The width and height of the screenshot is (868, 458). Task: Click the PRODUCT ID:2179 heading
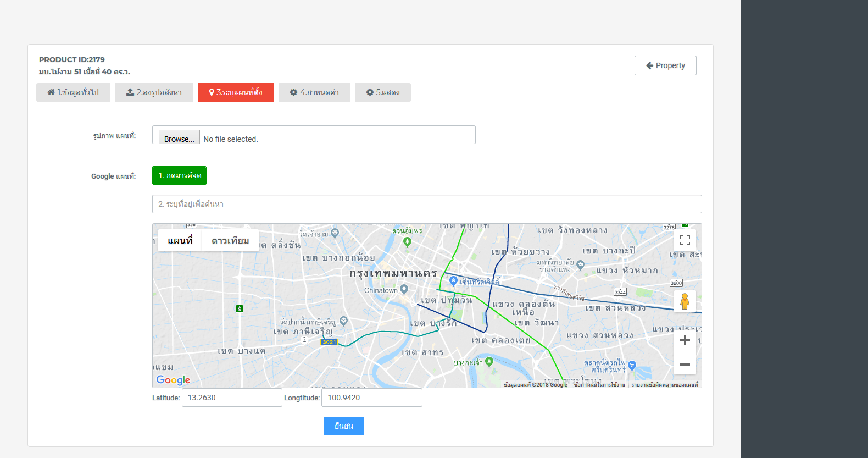pos(72,59)
